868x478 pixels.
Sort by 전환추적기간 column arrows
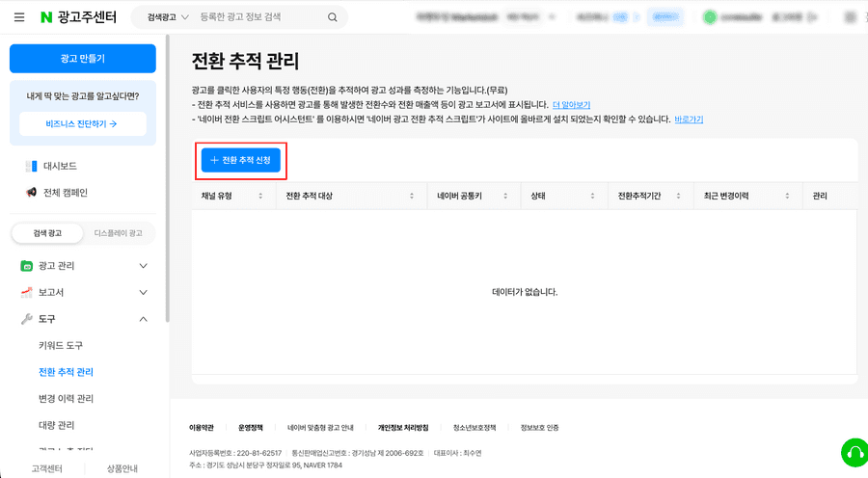point(678,196)
